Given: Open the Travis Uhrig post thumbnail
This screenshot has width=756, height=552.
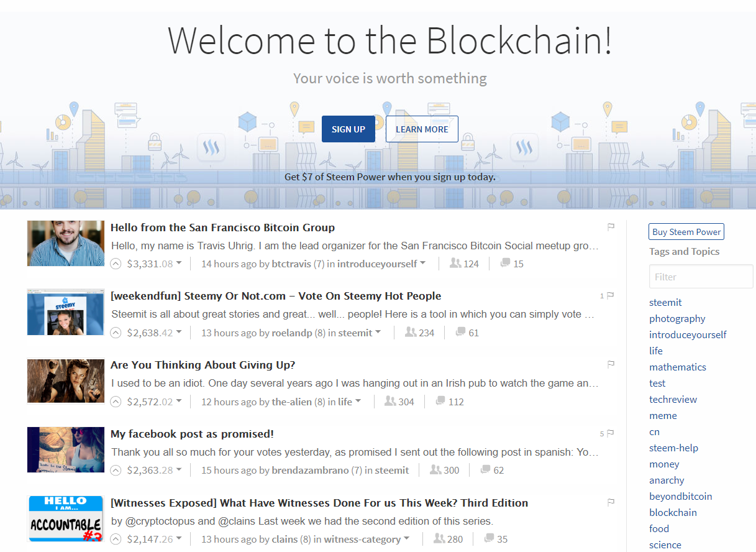Looking at the screenshot, I should coord(66,243).
